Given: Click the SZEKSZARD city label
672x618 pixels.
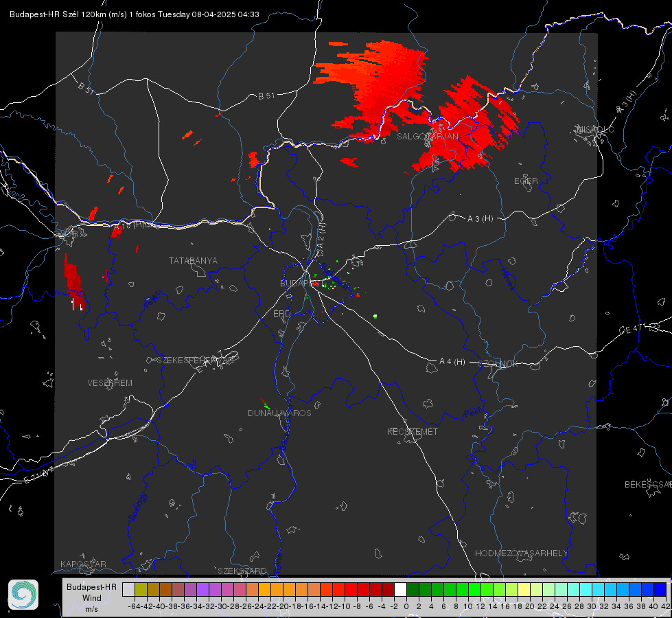Looking at the screenshot, I should point(242,571).
